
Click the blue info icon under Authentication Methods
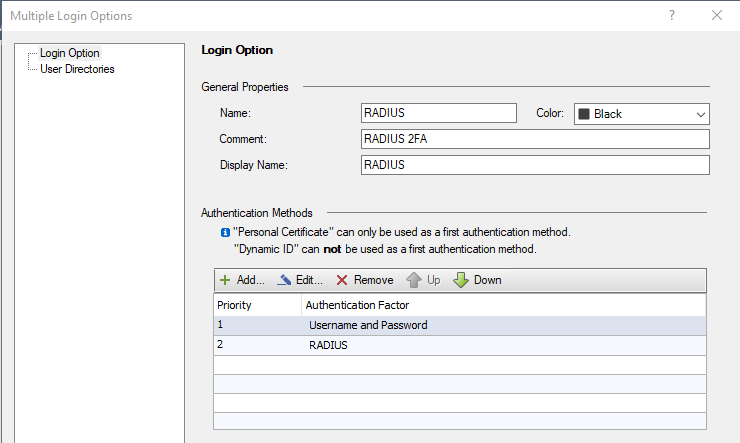[x=224, y=232]
